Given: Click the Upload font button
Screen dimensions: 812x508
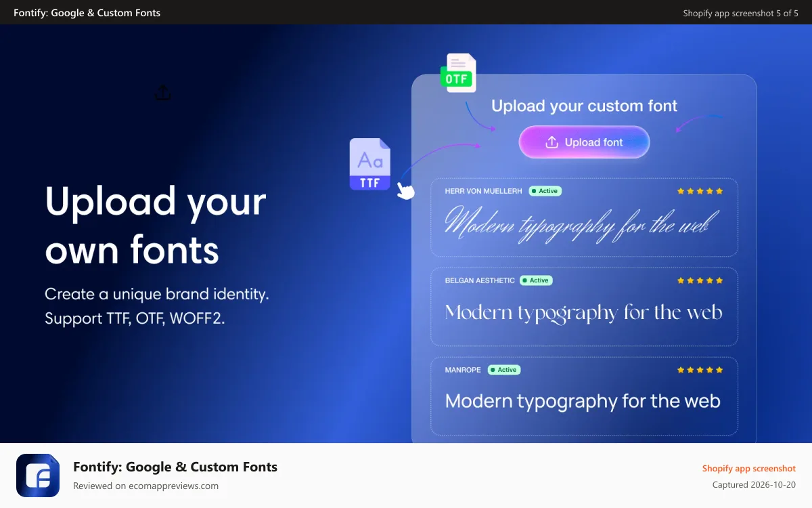Looking at the screenshot, I should point(584,142).
